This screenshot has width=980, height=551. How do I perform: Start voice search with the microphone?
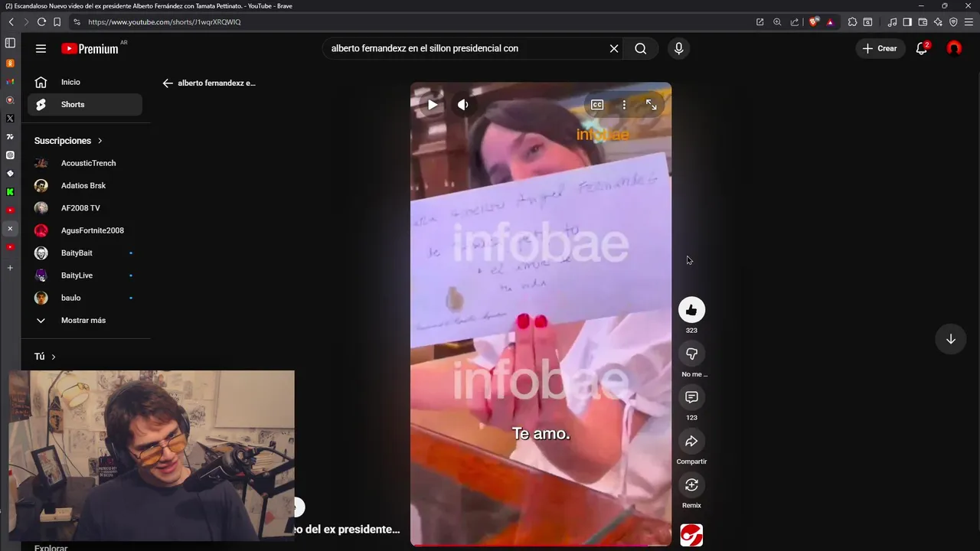pos(678,48)
